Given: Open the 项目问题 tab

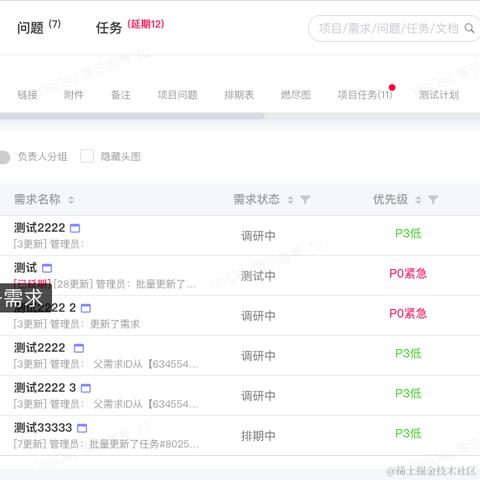Looking at the screenshot, I should [177, 95].
